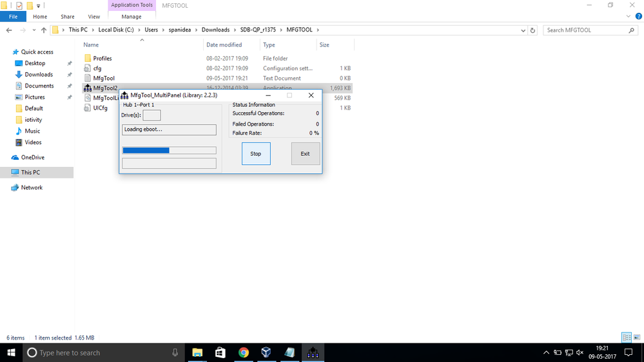The height and width of the screenshot is (362, 644).
Task: Open Downloads in the navigation pane
Action: pyautogui.click(x=39, y=74)
